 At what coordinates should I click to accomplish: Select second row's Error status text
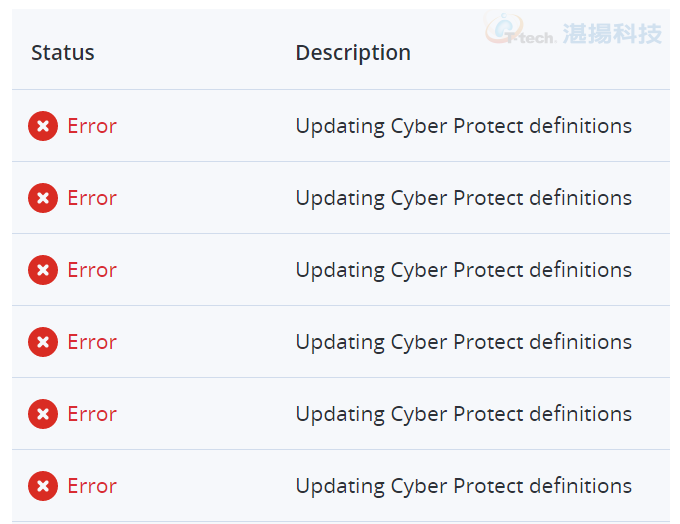click(92, 198)
